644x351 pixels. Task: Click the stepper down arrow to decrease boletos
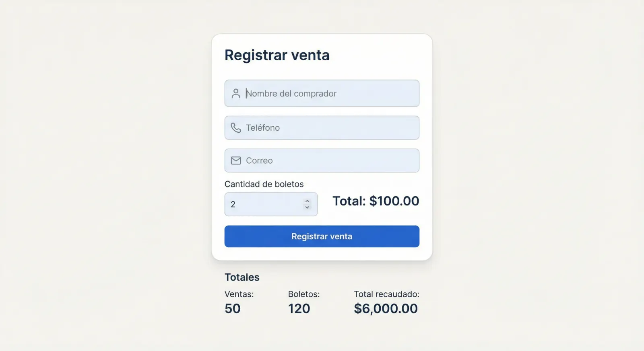click(x=307, y=208)
